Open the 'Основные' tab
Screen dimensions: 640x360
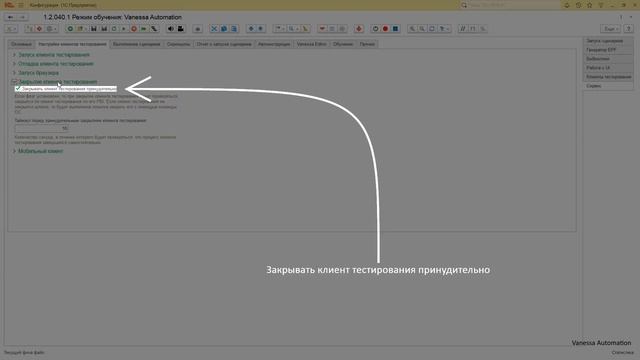(21, 44)
